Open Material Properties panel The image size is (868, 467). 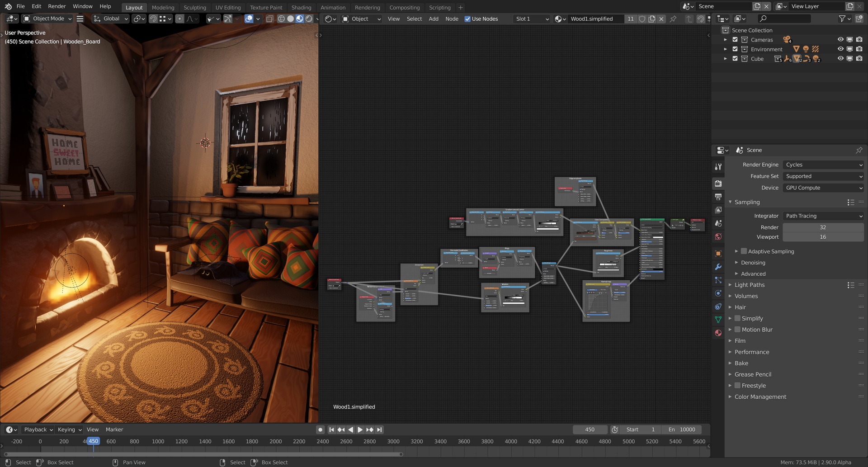pyautogui.click(x=718, y=333)
